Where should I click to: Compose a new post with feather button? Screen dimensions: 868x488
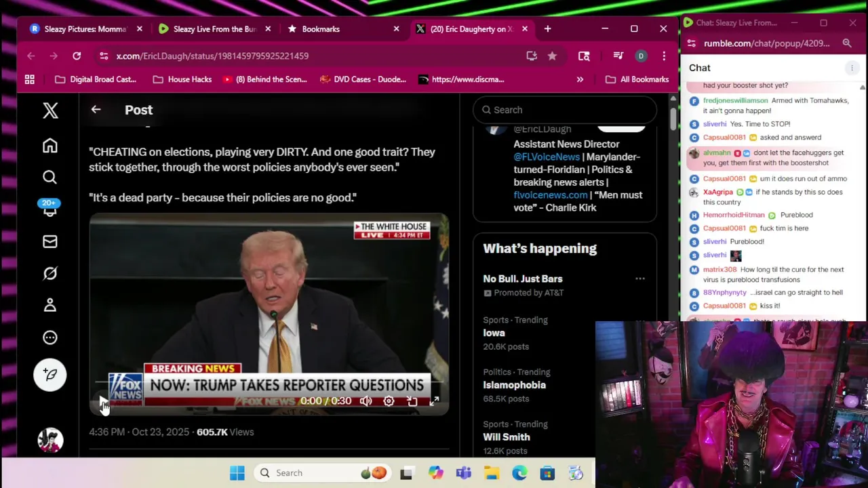(x=50, y=374)
